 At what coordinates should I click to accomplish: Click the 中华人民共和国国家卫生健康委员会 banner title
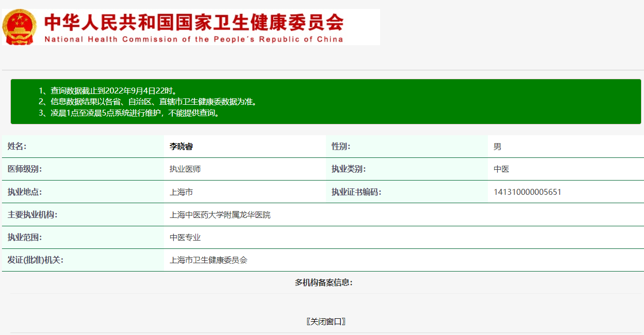tap(193, 22)
